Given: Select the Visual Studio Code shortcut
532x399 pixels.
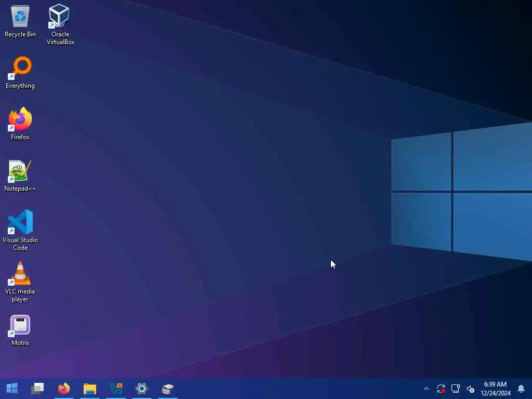Looking at the screenshot, I should (x=20, y=230).
